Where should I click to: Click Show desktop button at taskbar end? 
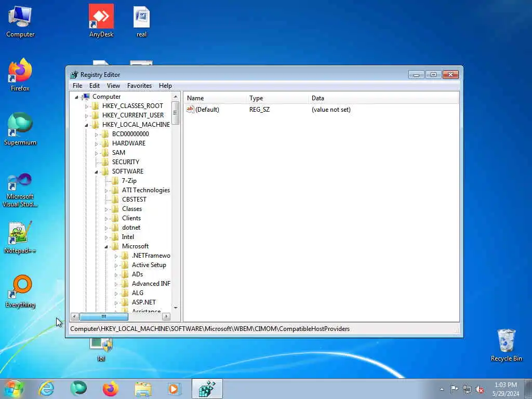click(x=528, y=389)
